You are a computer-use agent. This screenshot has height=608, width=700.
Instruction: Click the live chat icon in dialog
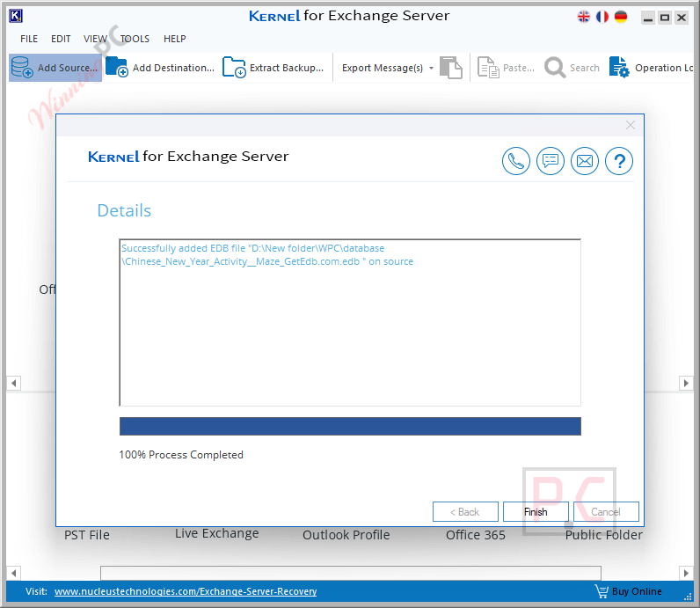coord(551,161)
